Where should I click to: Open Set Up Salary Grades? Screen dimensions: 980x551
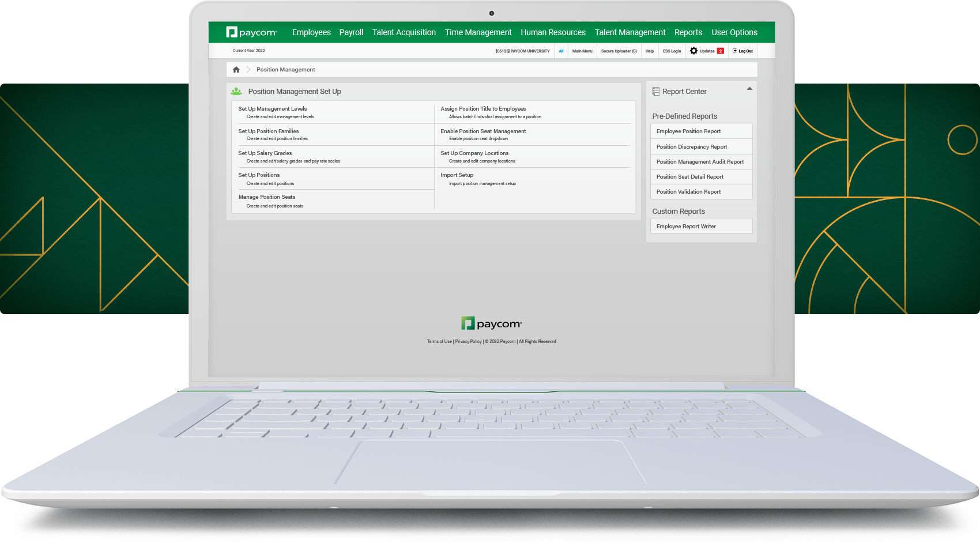(265, 153)
